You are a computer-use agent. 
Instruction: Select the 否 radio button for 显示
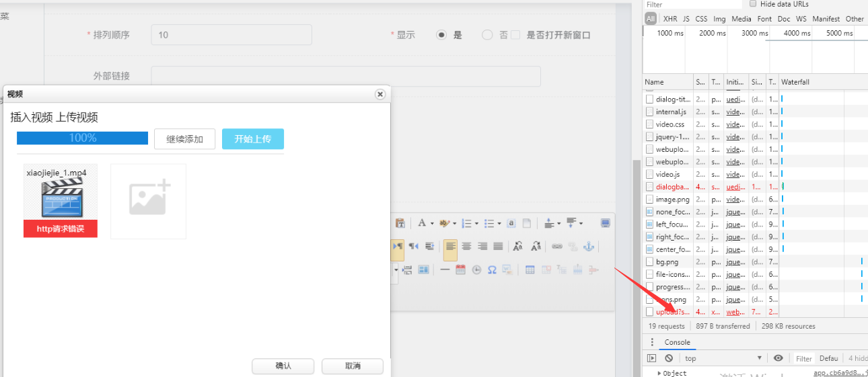click(487, 35)
